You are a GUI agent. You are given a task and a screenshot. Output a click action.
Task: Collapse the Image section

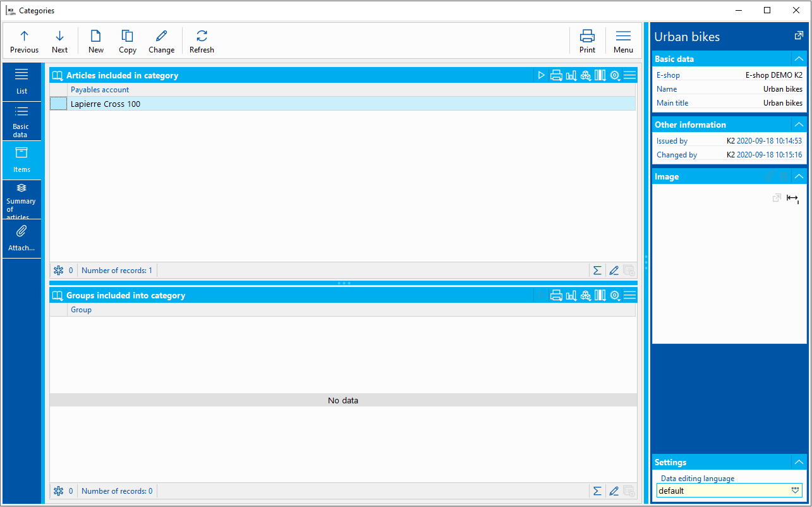[x=799, y=176]
